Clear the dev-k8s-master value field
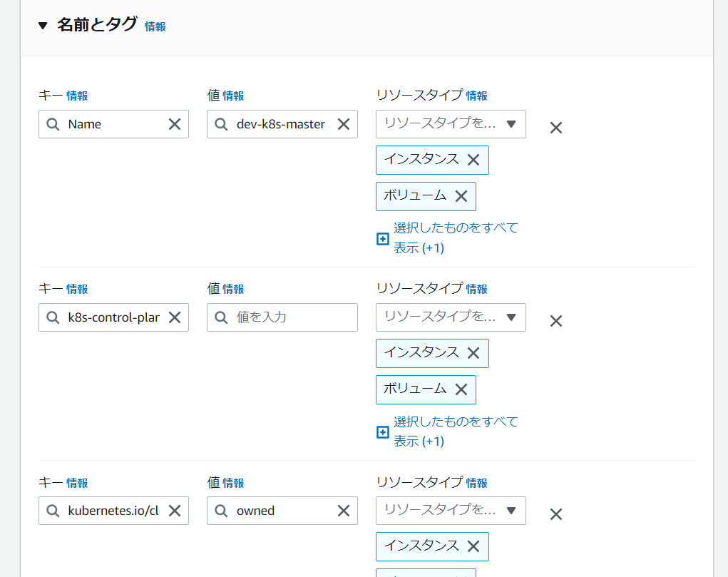The width and height of the screenshot is (728, 577). [x=343, y=124]
